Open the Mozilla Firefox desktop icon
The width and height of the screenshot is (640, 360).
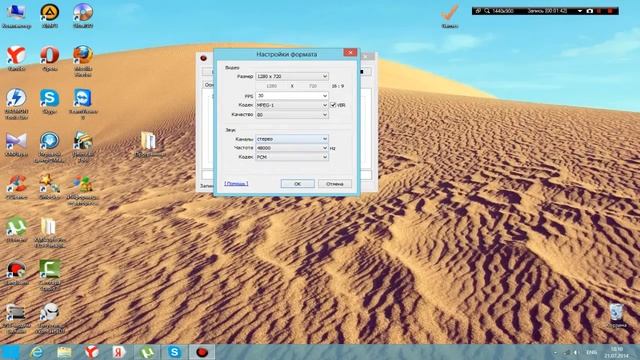click(x=83, y=61)
